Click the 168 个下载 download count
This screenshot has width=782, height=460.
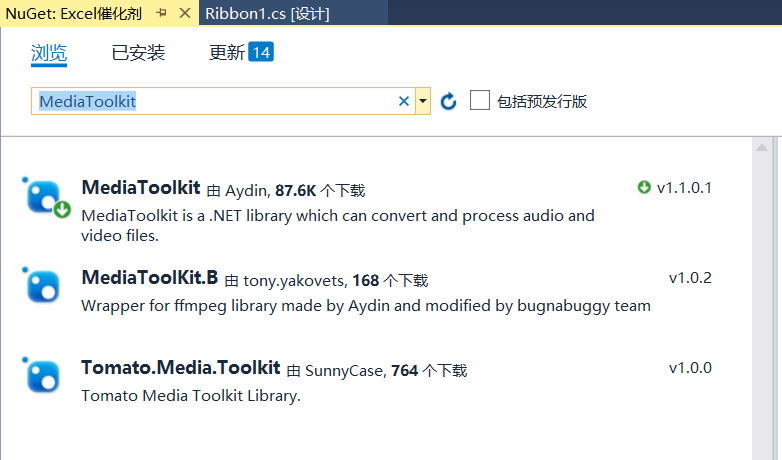[391, 281]
